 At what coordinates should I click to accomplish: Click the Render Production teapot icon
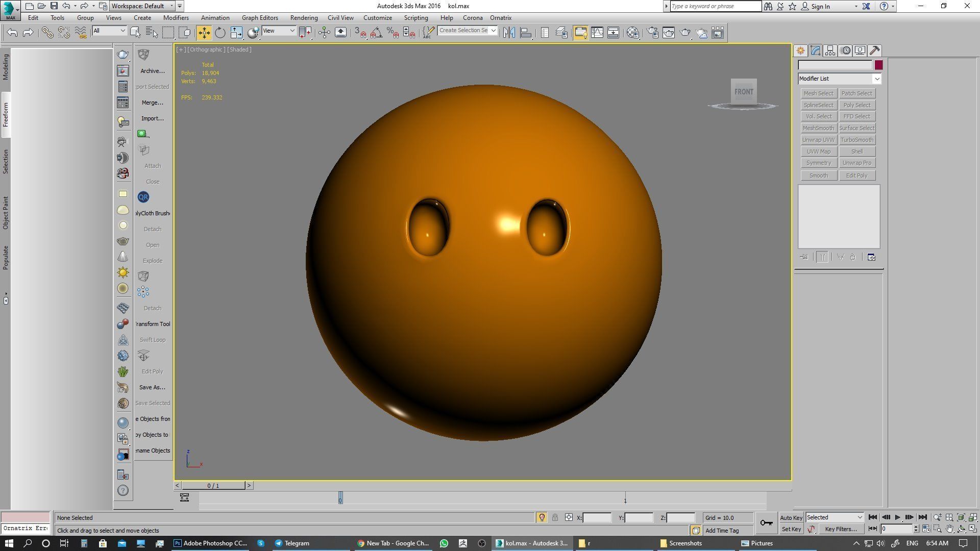pyautogui.click(x=685, y=33)
